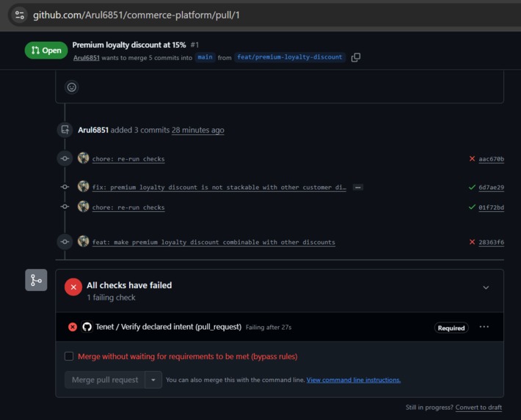Screen dimensions: 521x420
Task: Open the 28 minutes ago timestamp
Action: pos(197,130)
